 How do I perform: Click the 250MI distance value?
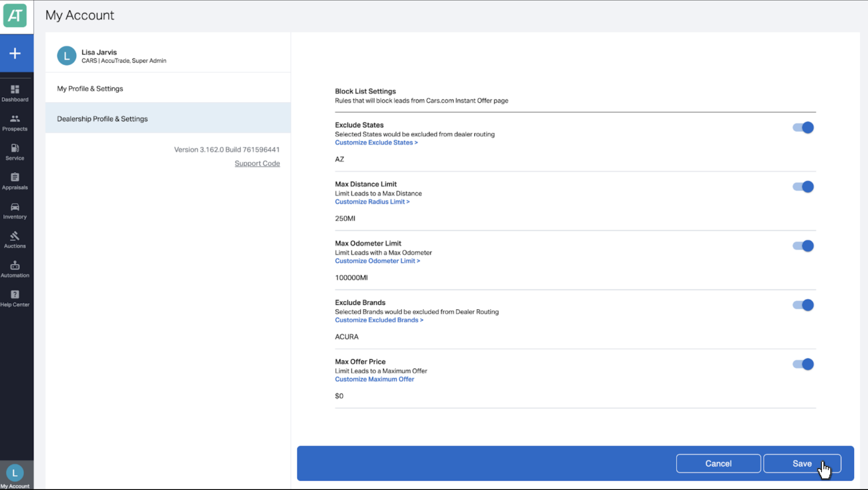coord(345,219)
